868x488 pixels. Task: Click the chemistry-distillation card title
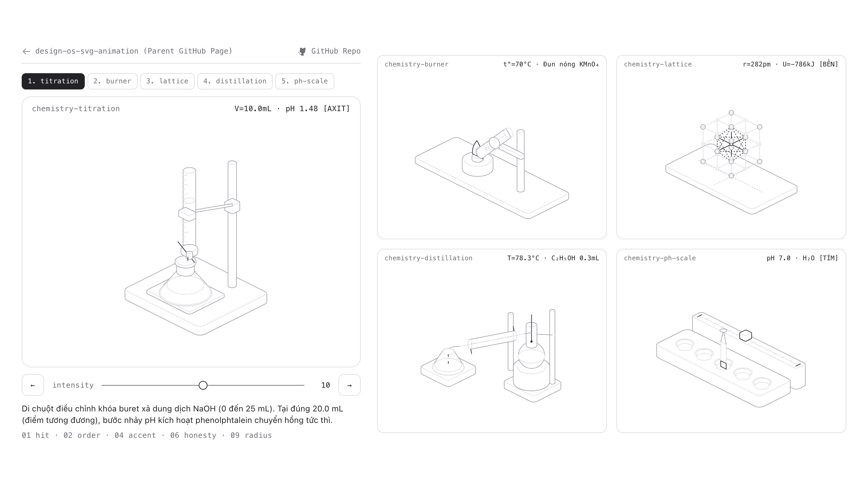click(429, 258)
